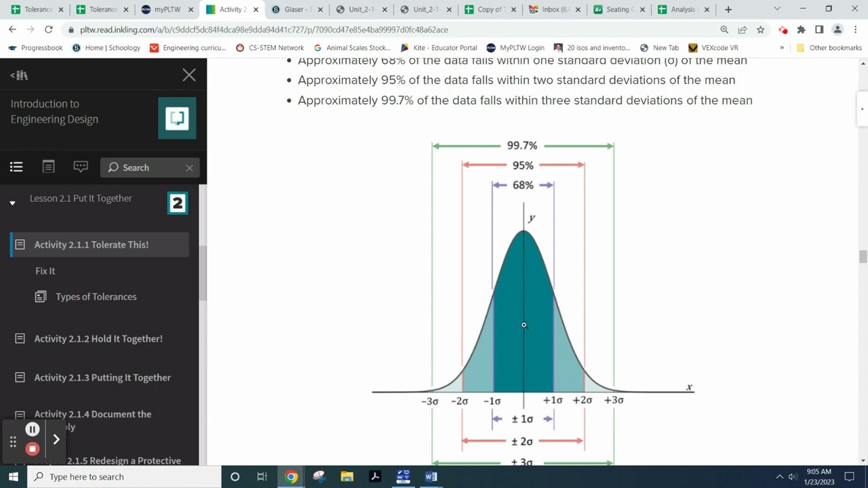Clear the sidebar search box
This screenshot has width=868, height=488.
coord(189,167)
